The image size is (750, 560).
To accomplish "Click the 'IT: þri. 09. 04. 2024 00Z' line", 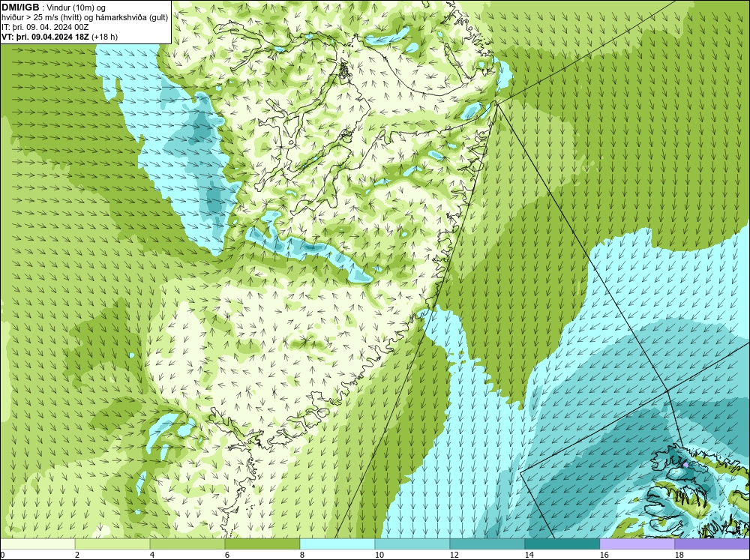I will [45, 27].
